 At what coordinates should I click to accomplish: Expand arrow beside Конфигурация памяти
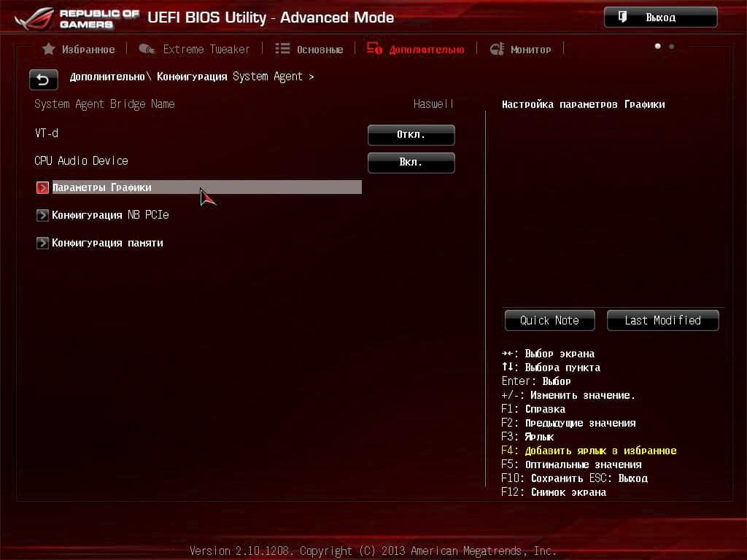pos(42,243)
